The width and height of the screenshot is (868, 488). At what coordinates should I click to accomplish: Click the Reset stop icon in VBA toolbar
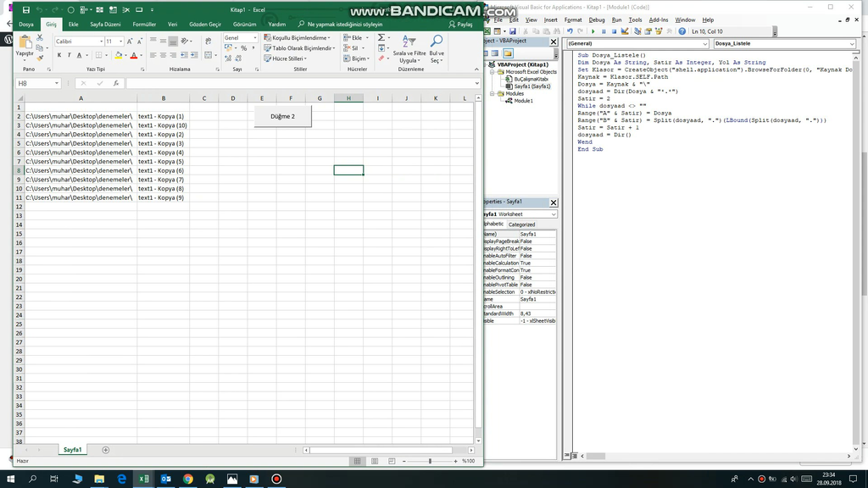pos(614,31)
